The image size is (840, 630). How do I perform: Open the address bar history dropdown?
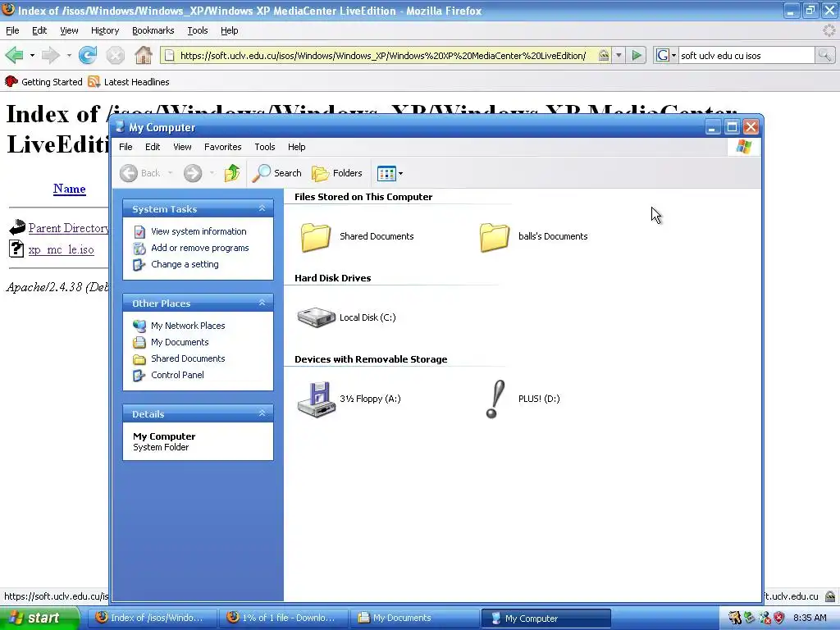click(619, 55)
